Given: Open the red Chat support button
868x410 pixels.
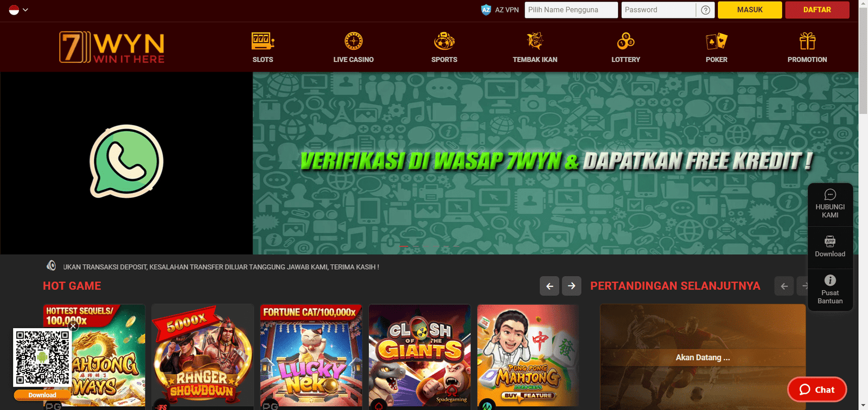Looking at the screenshot, I should (x=816, y=389).
